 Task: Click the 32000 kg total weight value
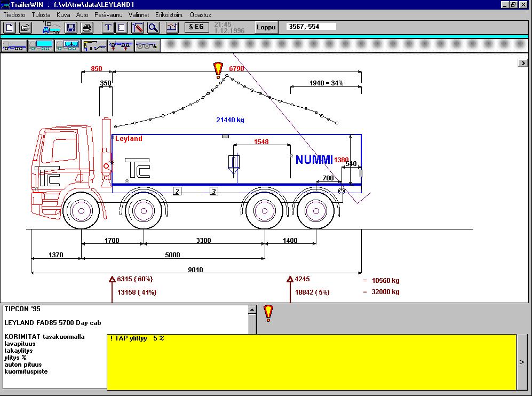pos(385,292)
